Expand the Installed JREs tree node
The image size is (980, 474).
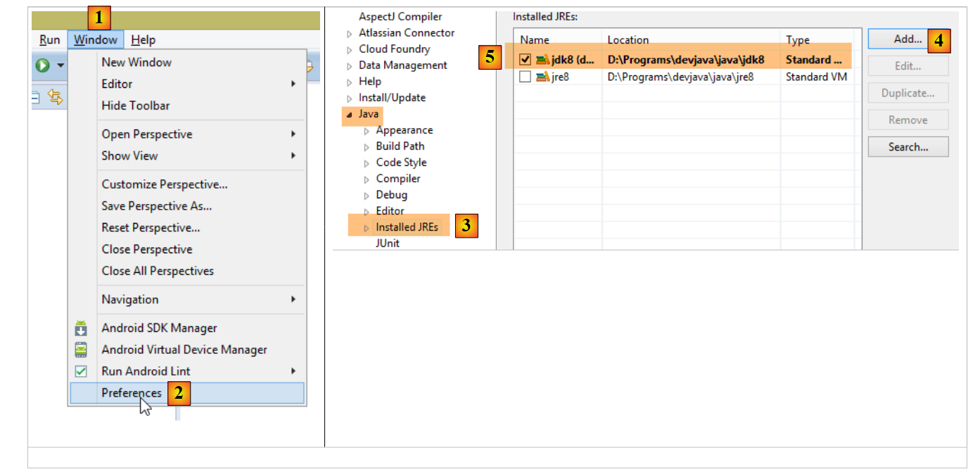[x=367, y=228]
